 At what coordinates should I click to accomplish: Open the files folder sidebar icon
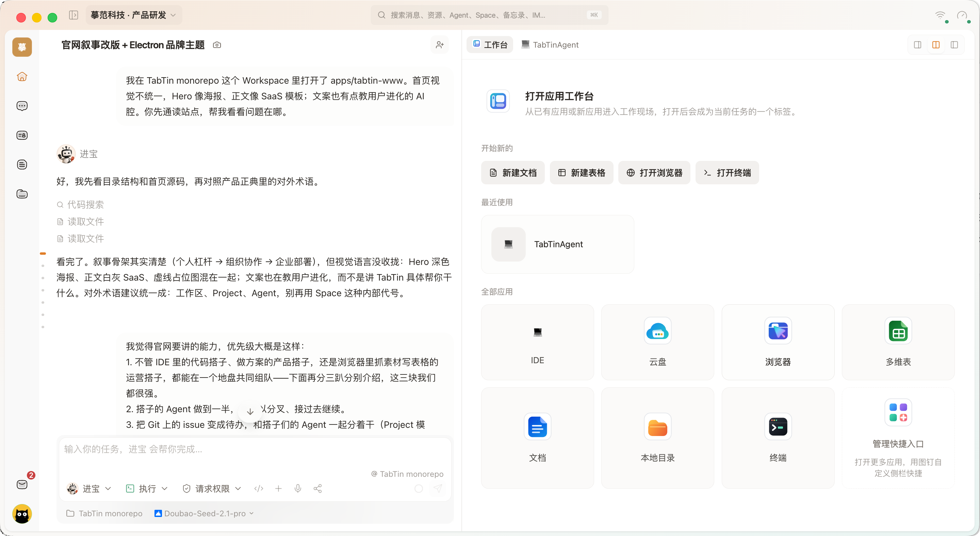(x=22, y=194)
